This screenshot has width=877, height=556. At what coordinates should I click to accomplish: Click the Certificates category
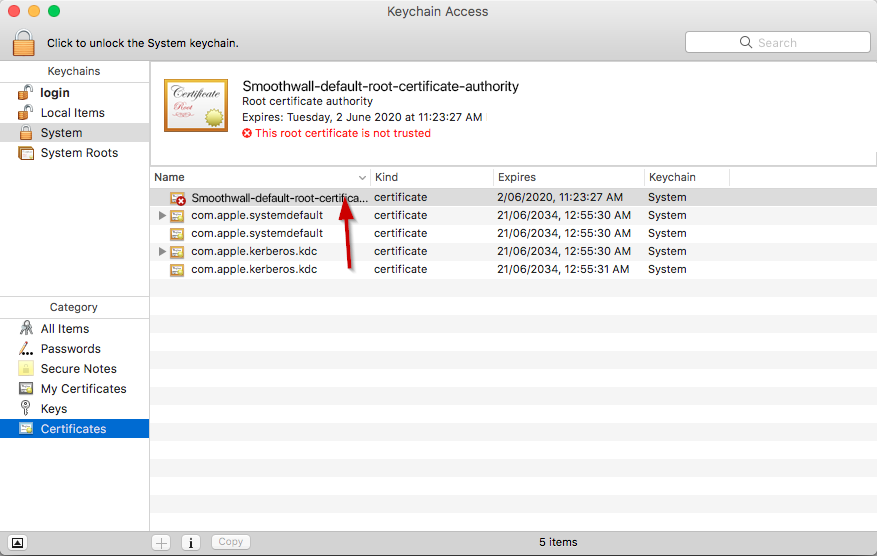73,429
